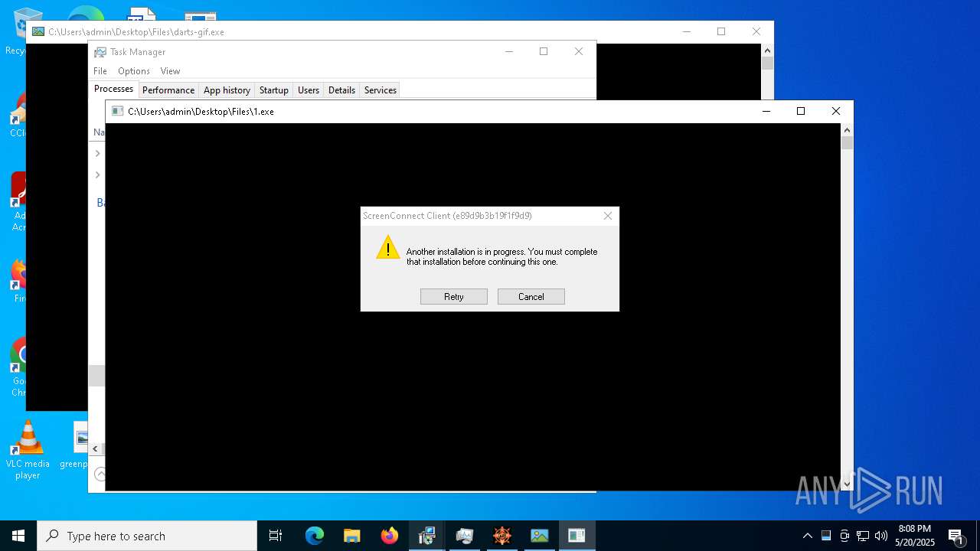The height and width of the screenshot is (551, 980).
Task: Show hidden system tray icons
Action: click(x=808, y=536)
